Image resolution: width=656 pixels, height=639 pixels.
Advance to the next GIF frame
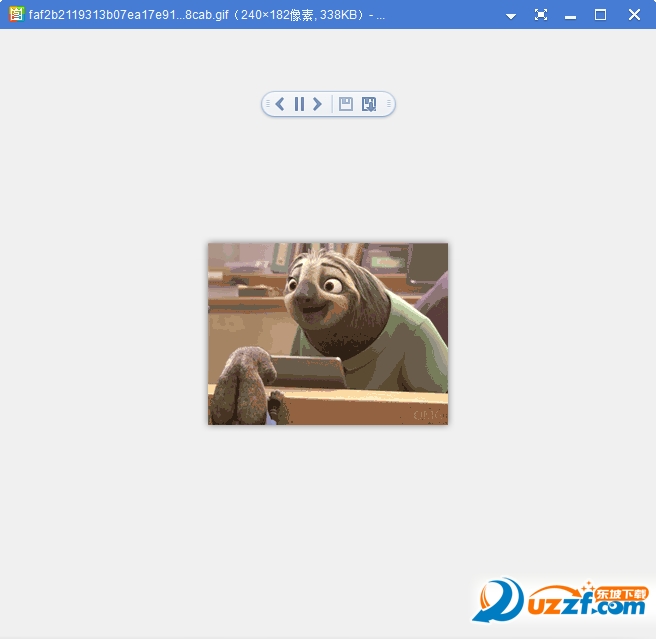[318, 104]
